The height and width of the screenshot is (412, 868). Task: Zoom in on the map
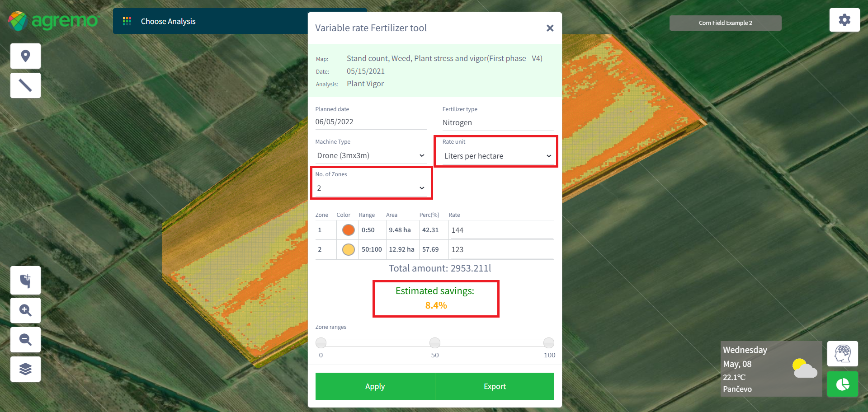tap(25, 310)
